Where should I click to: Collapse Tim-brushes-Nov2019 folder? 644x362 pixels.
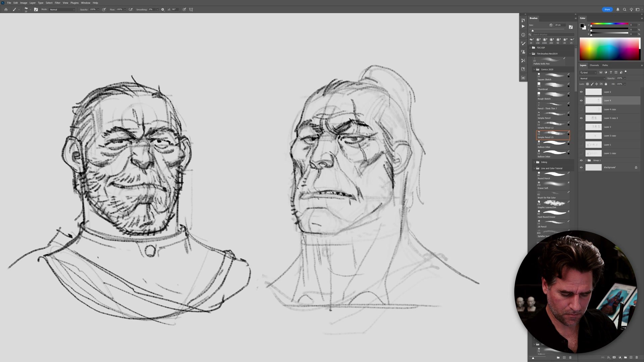coord(530,54)
